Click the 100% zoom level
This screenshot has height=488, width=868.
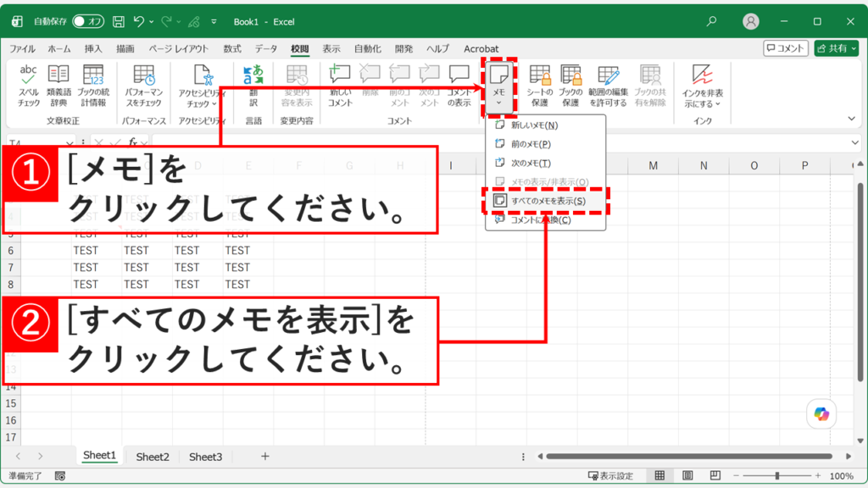pyautogui.click(x=842, y=476)
